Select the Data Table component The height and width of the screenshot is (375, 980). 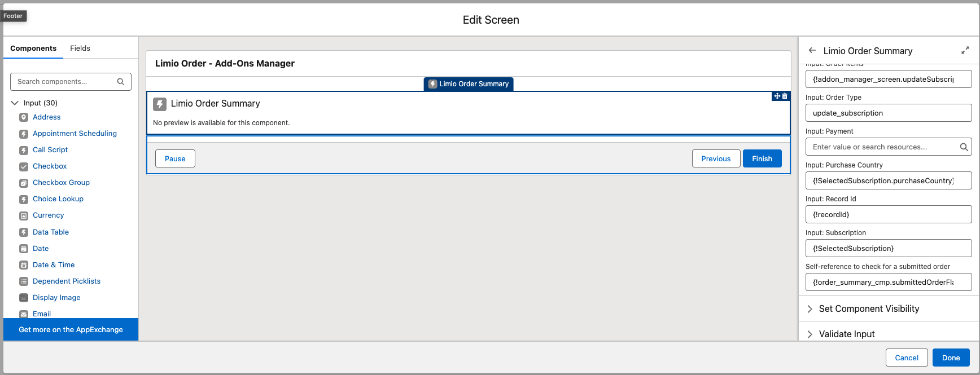[x=51, y=232]
